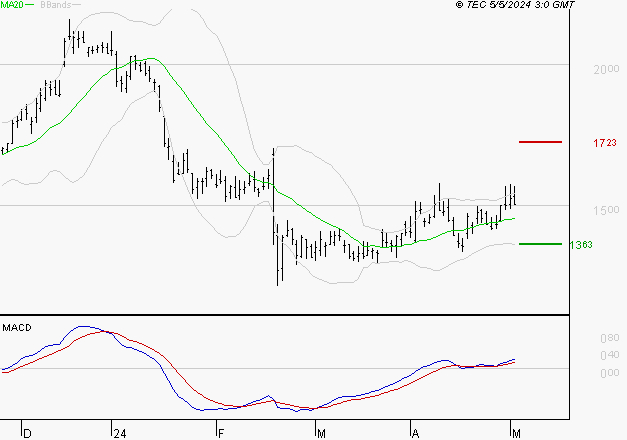627x440 pixels.
Task: Click the 000 MACD axis value
Action: [610, 373]
